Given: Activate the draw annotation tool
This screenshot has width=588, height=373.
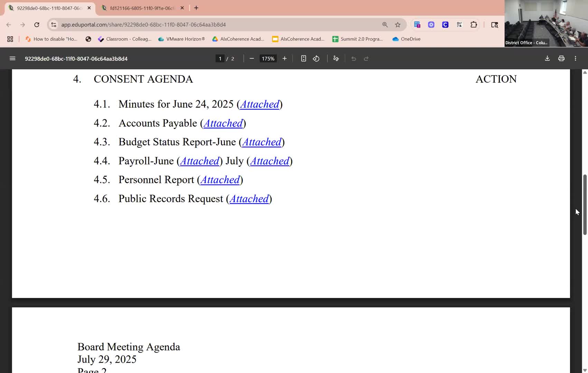Looking at the screenshot, I should pyautogui.click(x=336, y=59).
